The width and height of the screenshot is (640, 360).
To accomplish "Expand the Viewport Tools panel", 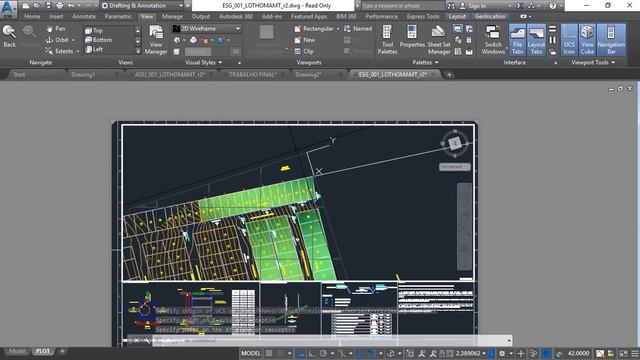I will [593, 62].
